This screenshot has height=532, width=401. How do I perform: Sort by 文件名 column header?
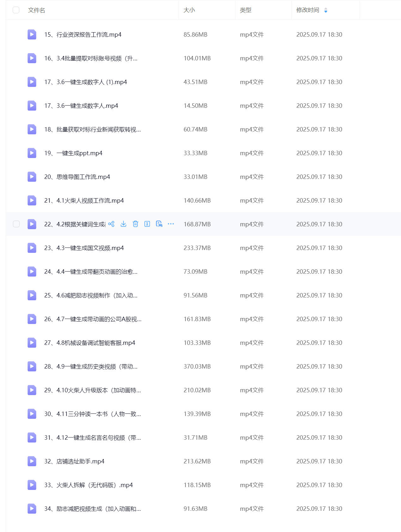[x=37, y=10]
